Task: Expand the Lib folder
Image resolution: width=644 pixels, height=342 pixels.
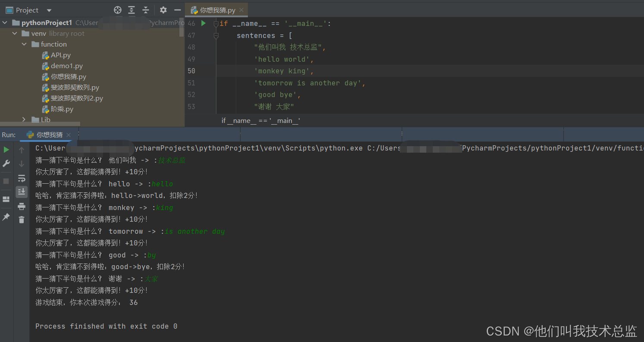Action: pyautogui.click(x=24, y=119)
